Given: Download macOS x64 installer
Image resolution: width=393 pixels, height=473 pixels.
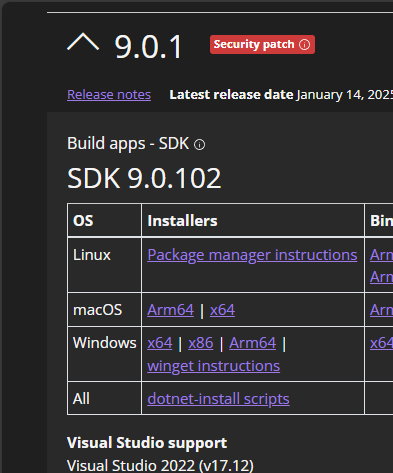Looking at the screenshot, I should pyautogui.click(x=222, y=310).
